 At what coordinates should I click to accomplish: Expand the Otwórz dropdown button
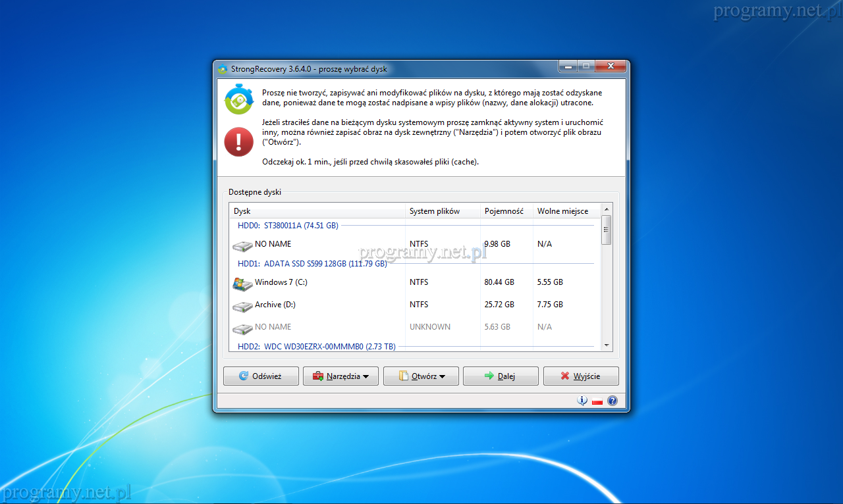pos(421,376)
